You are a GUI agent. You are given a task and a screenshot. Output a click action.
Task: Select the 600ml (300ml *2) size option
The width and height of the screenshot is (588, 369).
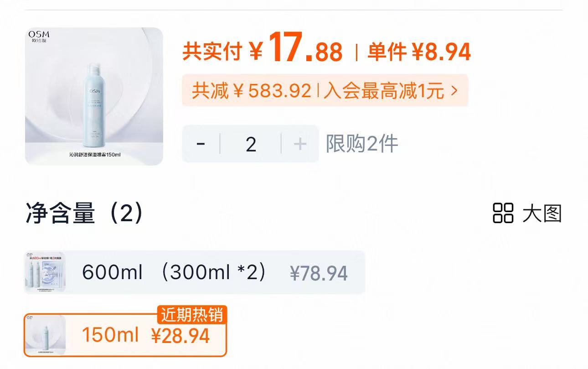point(191,272)
